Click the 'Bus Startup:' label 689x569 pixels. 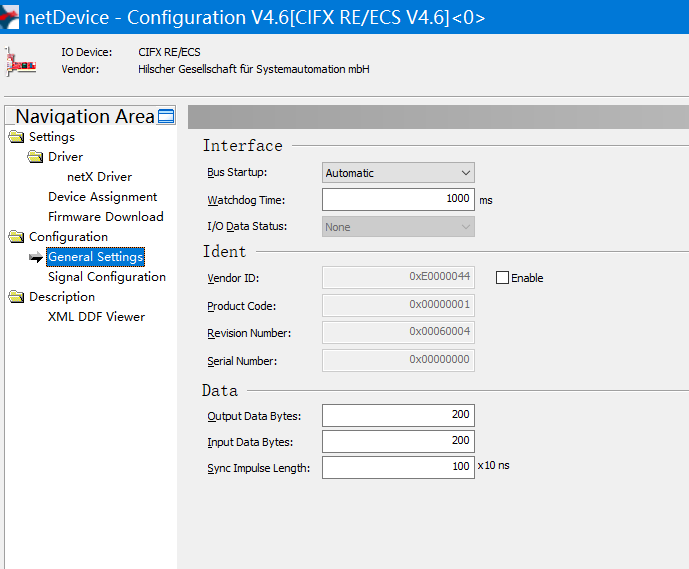tap(237, 172)
